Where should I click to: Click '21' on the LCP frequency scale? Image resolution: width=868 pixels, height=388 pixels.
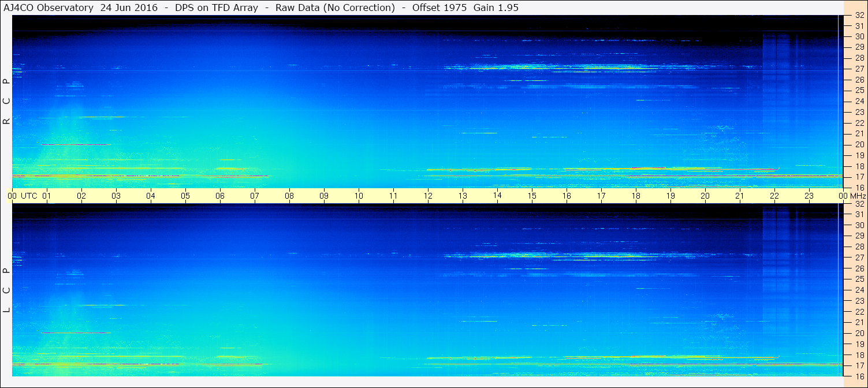[859, 322]
